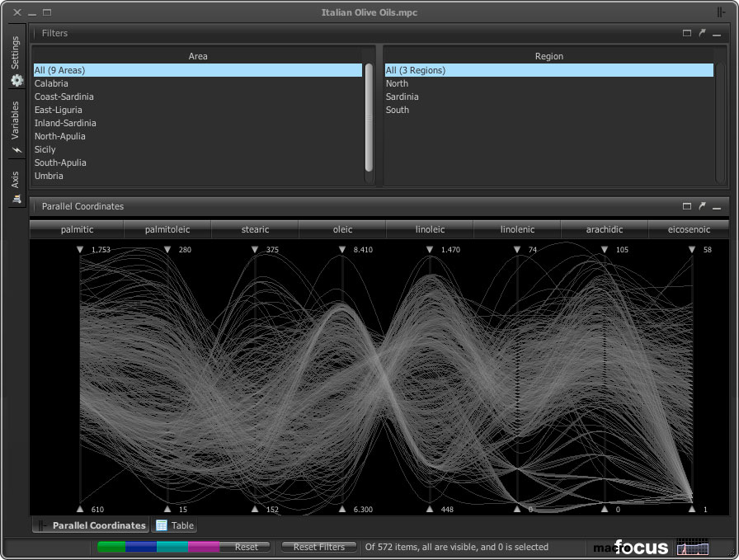This screenshot has height=560, width=739.
Task: Pick the green color swatch
Action: (x=111, y=547)
